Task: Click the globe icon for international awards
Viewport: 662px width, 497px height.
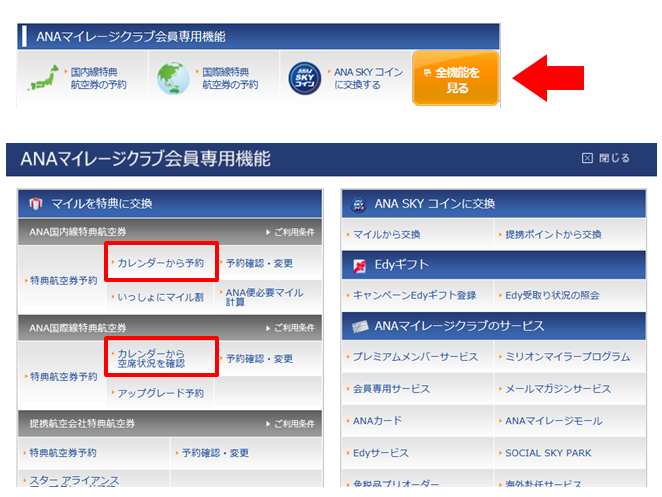Action: [173, 79]
